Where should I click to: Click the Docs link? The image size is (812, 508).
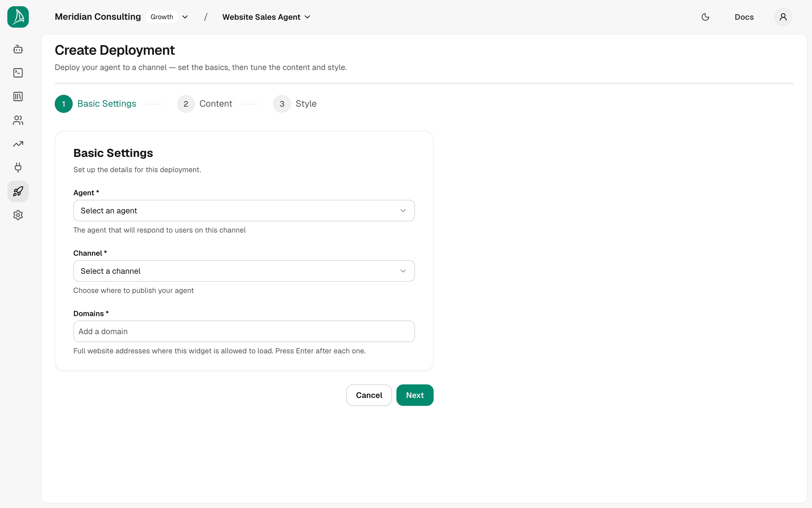[x=744, y=17]
